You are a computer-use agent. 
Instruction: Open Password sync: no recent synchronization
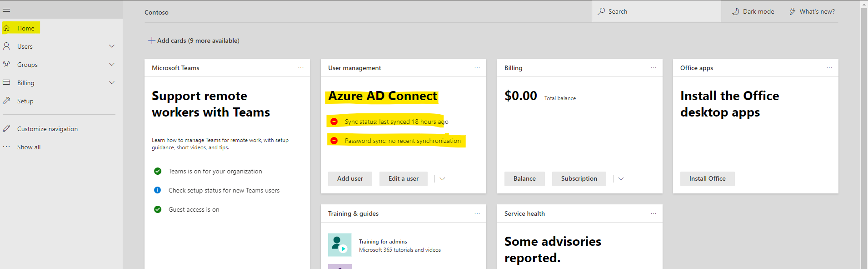click(x=403, y=141)
